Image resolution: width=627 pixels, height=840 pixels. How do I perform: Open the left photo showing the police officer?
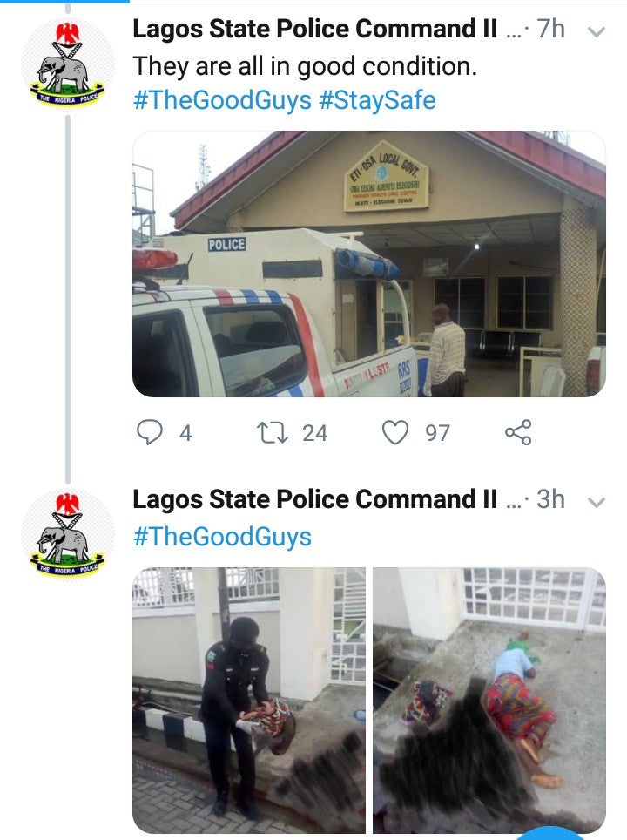tap(249, 700)
